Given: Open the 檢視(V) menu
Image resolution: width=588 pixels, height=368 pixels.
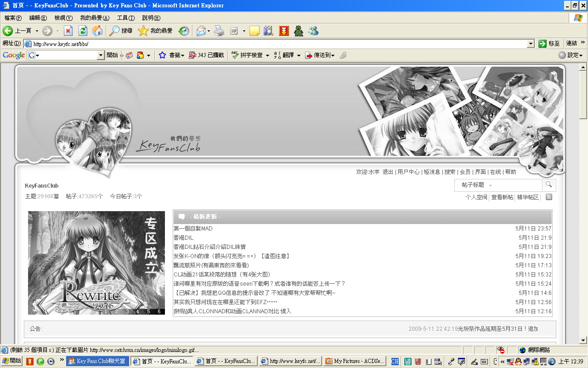Looking at the screenshot, I should pos(63,18).
